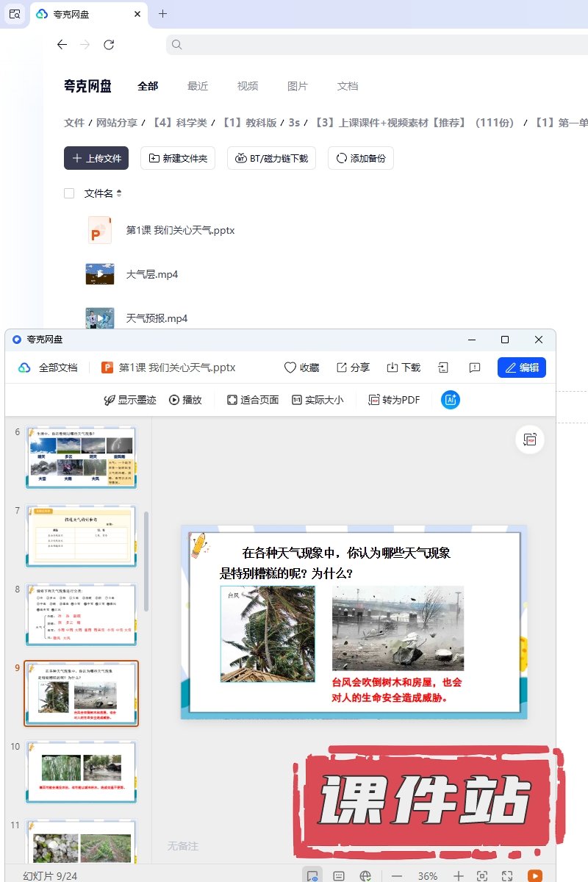This screenshot has width=588, height=882.
Task: Click the fullscreen expand icon
Action: 507,875
